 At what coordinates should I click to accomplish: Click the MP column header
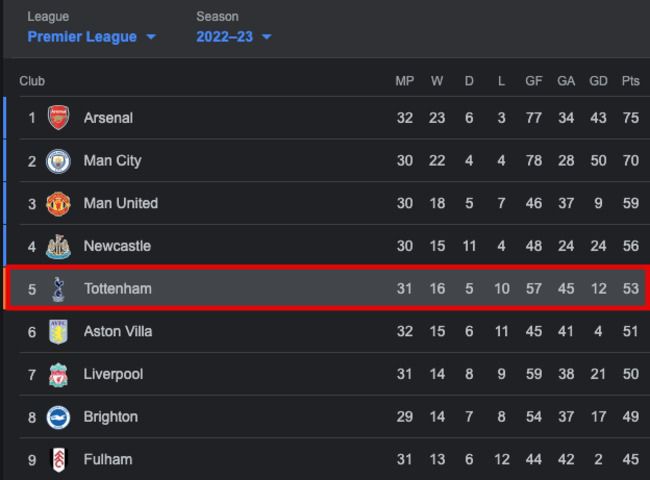(x=404, y=81)
